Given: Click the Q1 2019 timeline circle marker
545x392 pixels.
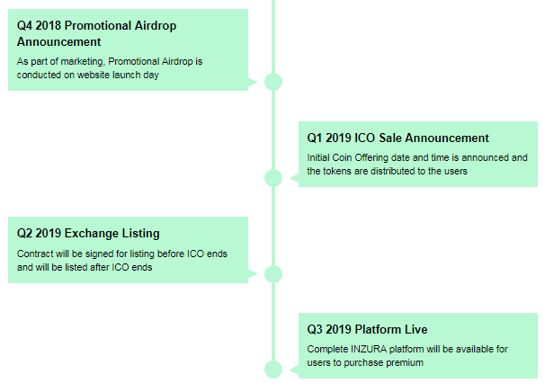Looking at the screenshot, I should pyautogui.click(x=273, y=178).
